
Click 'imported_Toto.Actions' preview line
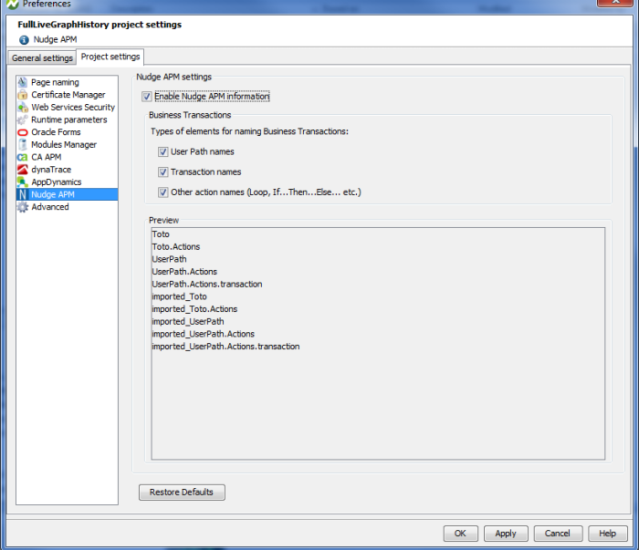[x=194, y=309]
